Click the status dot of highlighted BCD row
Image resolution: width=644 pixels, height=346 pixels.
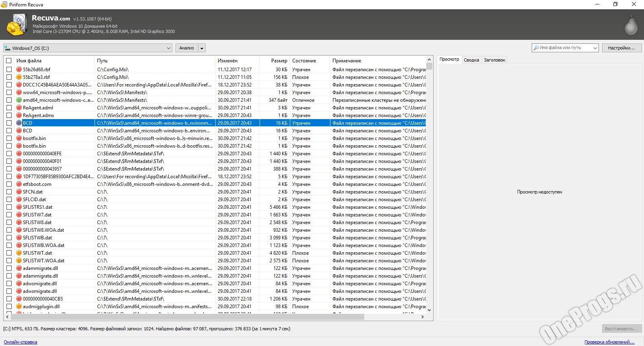pyautogui.click(x=19, y=123)
